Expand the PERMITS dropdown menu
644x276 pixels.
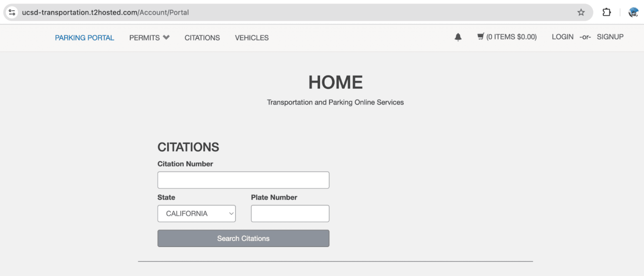pyautogui.click(x=149, y=38)
